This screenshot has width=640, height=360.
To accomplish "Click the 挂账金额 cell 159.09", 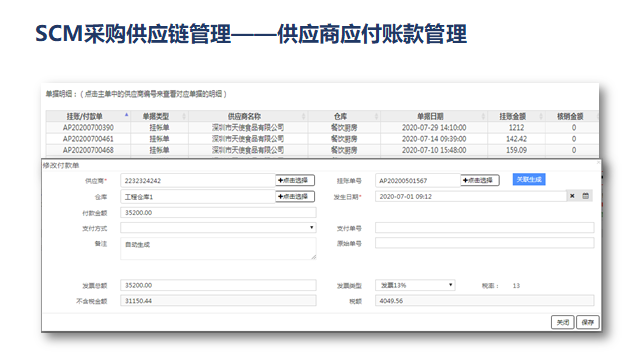I will [x=516, y=150].
